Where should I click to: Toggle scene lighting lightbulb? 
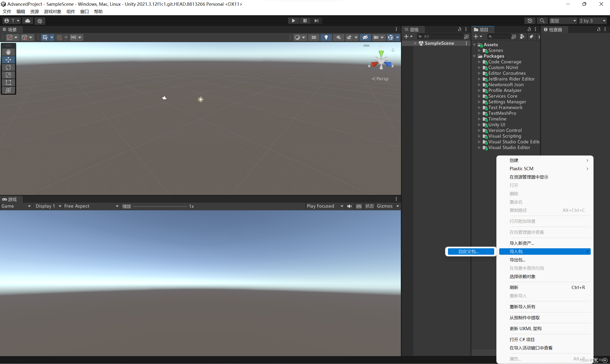(326, 37)
